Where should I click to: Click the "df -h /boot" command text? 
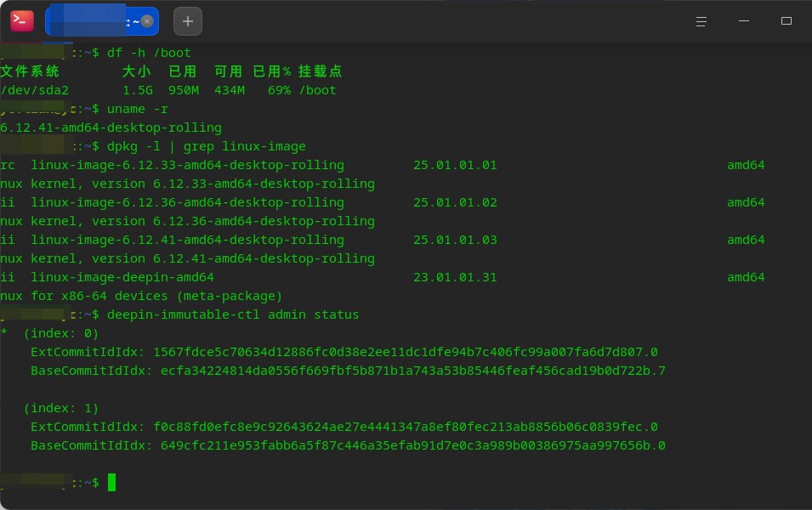149,53
